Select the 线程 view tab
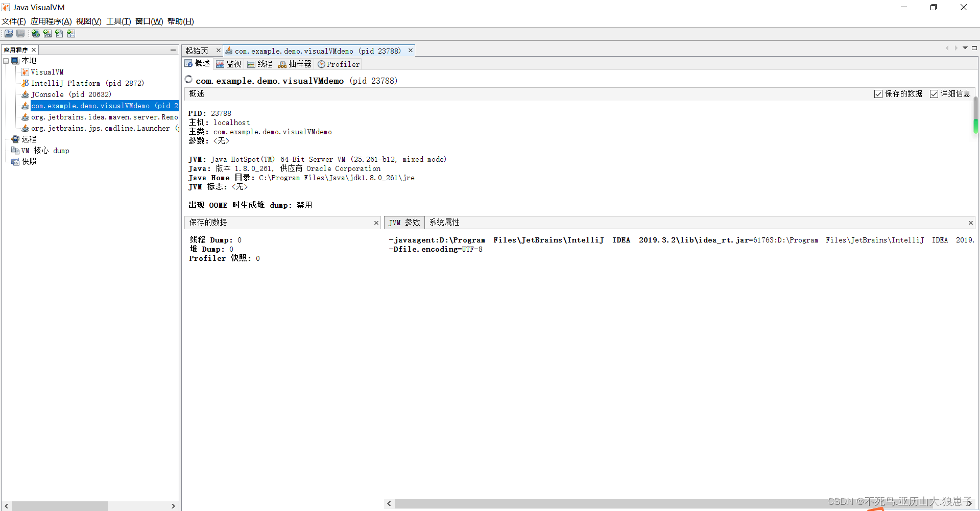 tap(259, 64)
